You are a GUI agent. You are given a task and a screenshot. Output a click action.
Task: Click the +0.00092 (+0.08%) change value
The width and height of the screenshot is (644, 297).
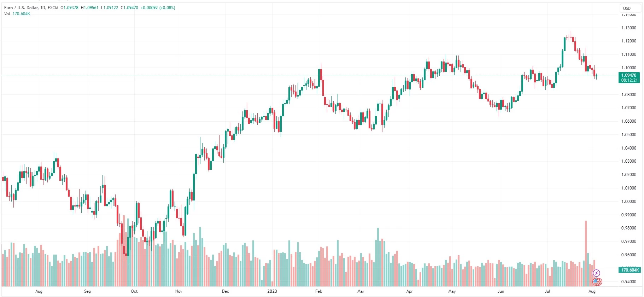[x=158, y=7]
